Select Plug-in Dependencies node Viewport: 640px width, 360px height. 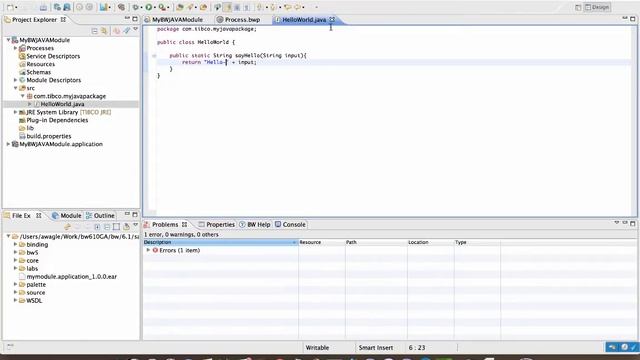pos(57,120)
